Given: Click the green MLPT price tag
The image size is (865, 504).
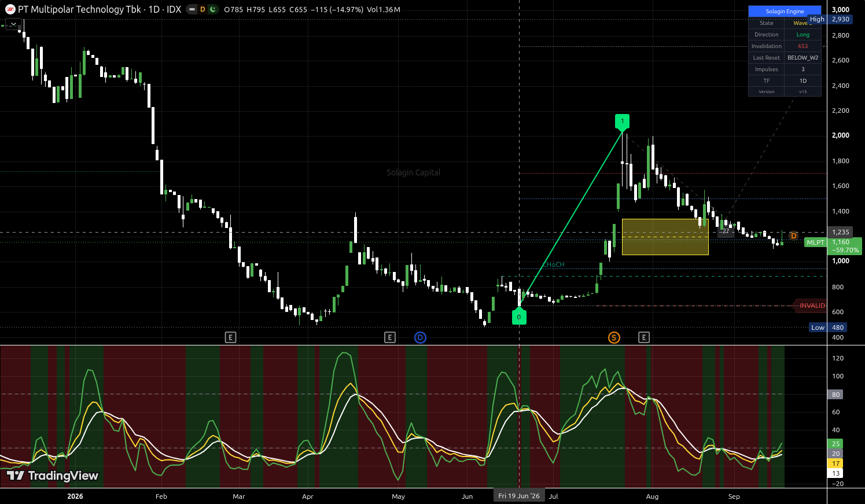Looking at the screenshot, I should [815, 242].
